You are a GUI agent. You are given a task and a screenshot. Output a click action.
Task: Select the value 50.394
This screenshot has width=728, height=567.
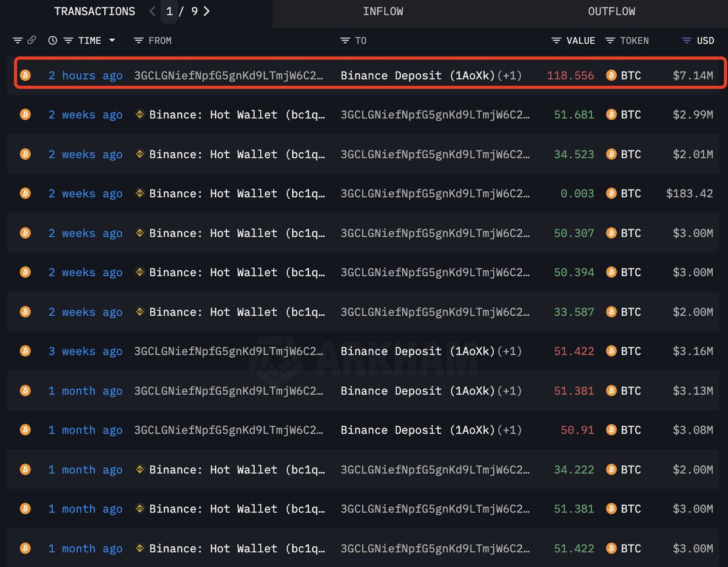click(x=574, y=273)
